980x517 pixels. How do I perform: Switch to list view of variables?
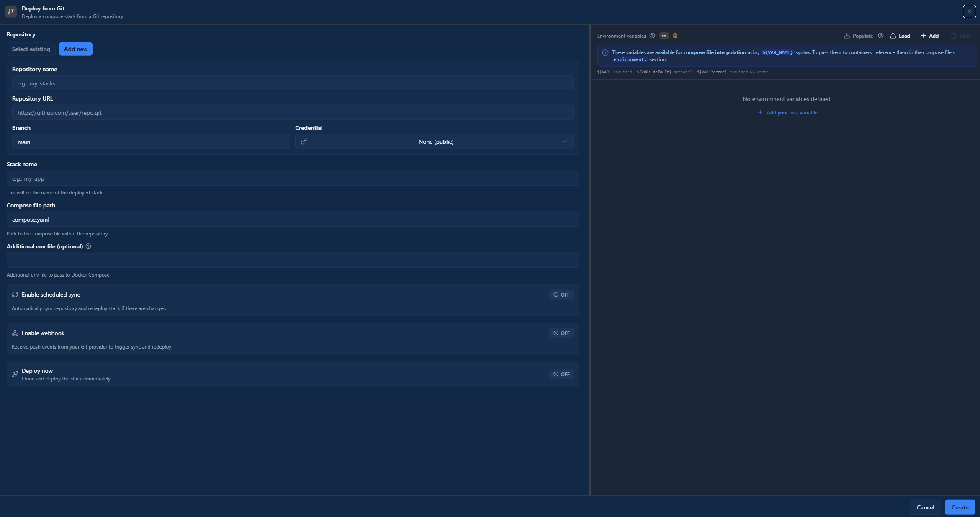[x=664, y=36]
